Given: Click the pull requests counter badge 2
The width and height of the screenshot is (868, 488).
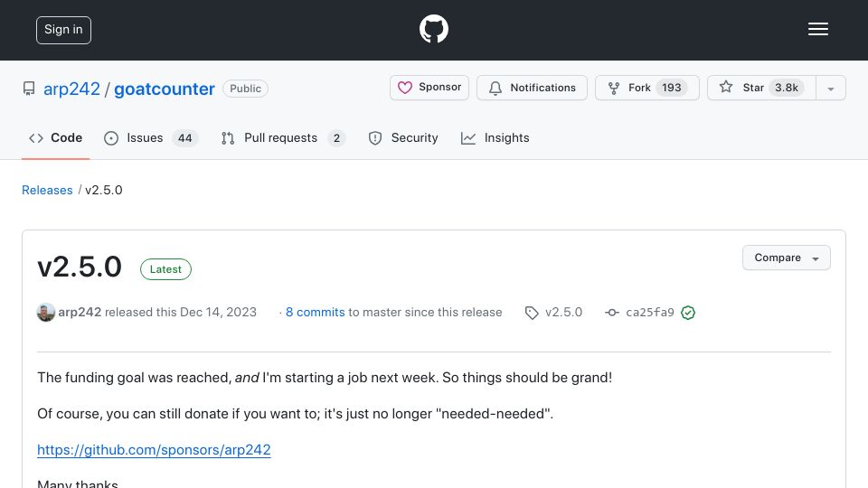Looking at the screenshot, I should [336, 137].
